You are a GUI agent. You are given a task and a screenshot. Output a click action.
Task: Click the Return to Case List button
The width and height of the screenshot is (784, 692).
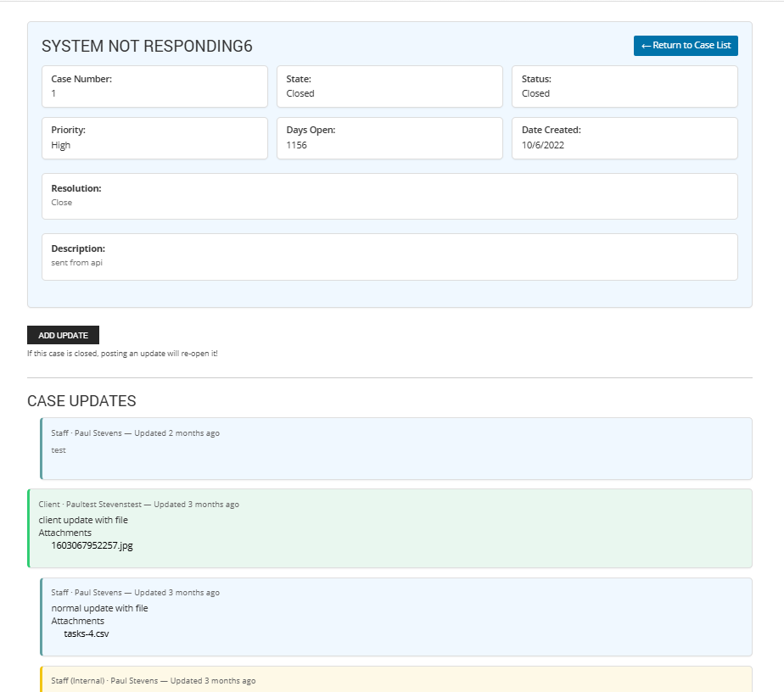coord(685,46)
